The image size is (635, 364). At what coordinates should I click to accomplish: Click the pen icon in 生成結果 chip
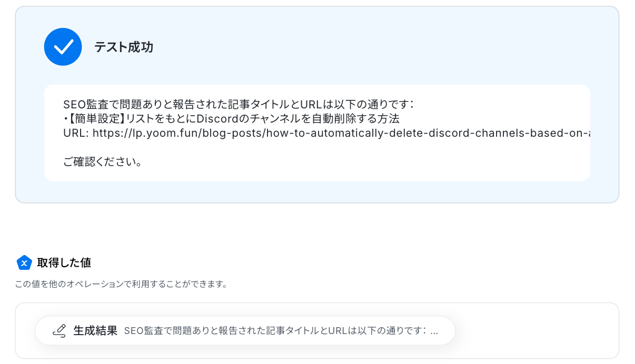[59, 331]
